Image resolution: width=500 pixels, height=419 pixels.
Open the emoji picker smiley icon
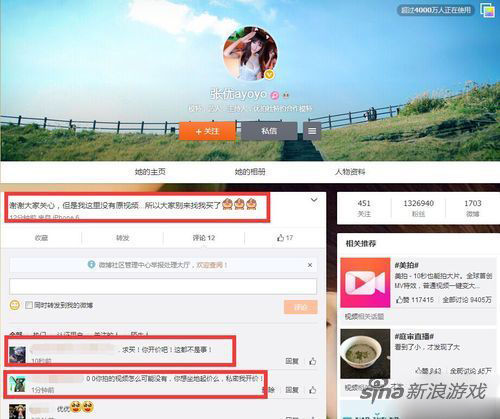click(15, 305)
